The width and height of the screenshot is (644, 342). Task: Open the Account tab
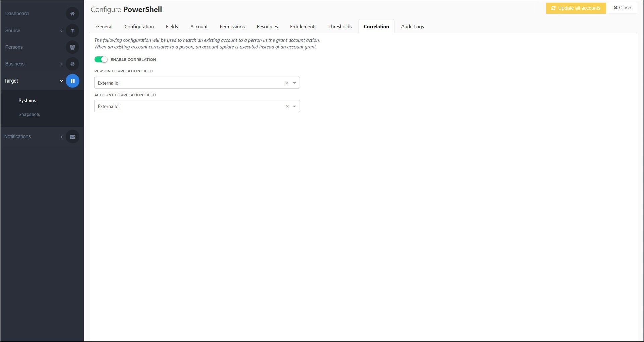[199, 27]
